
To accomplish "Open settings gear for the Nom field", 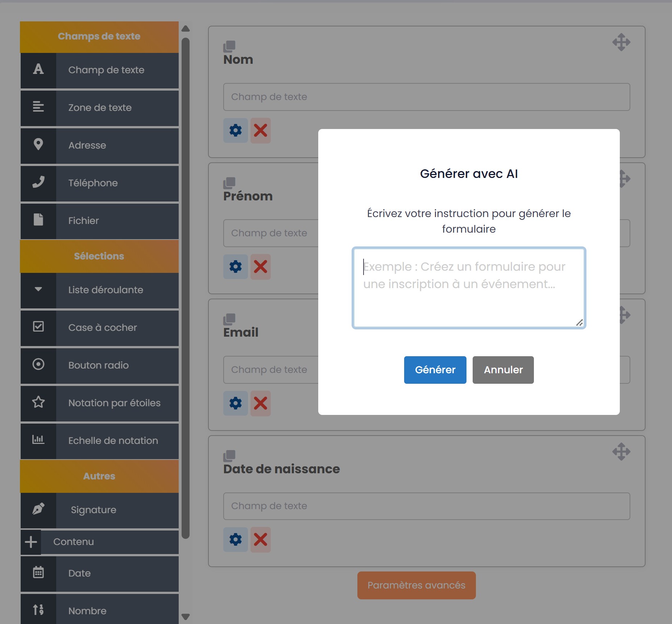I will 235,130.
